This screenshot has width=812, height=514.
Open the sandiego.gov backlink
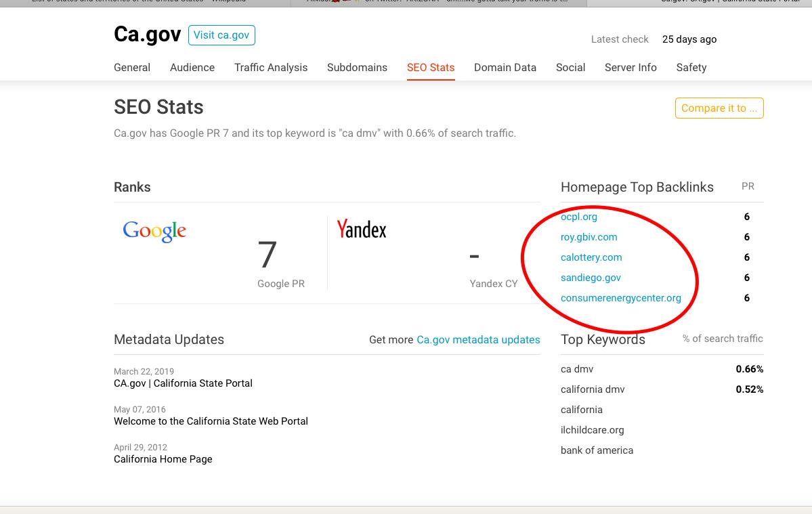click(591, 278)
